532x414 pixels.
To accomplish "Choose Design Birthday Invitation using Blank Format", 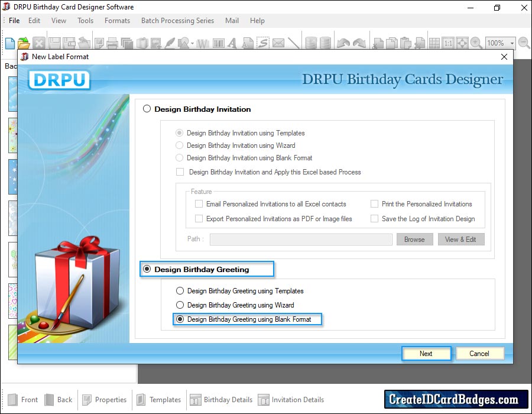I will (x=179, y=158).
